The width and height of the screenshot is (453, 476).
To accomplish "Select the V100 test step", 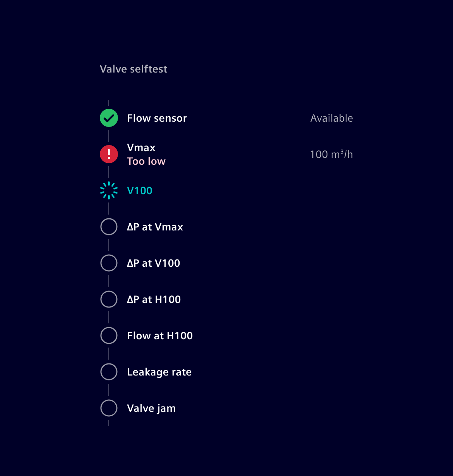I will tap(139, 190).
